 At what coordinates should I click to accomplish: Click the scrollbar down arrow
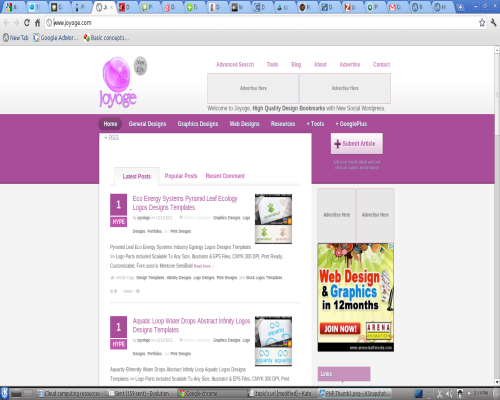click(x=497, y=382)
